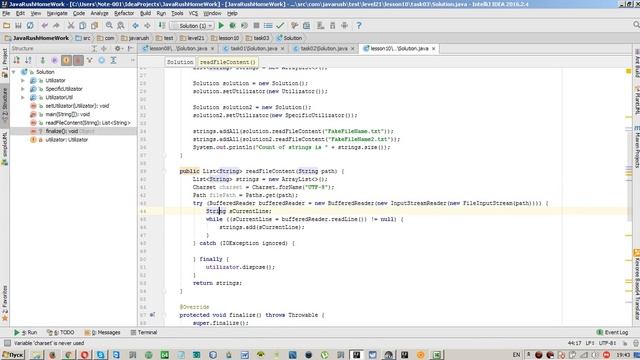Open the VCS menu
The height and width of the screenshot is (360, 640).
[193, 13]
